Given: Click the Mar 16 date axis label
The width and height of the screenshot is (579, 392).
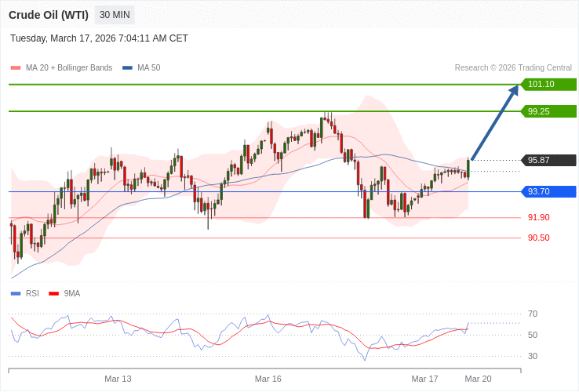Looking at the screenshot, I should 268,379.
